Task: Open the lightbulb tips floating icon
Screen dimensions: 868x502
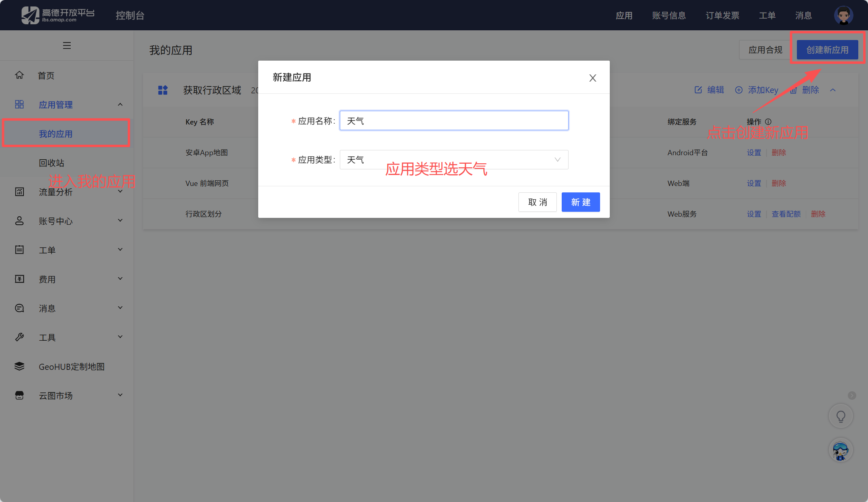Action: tap(841, 416)
